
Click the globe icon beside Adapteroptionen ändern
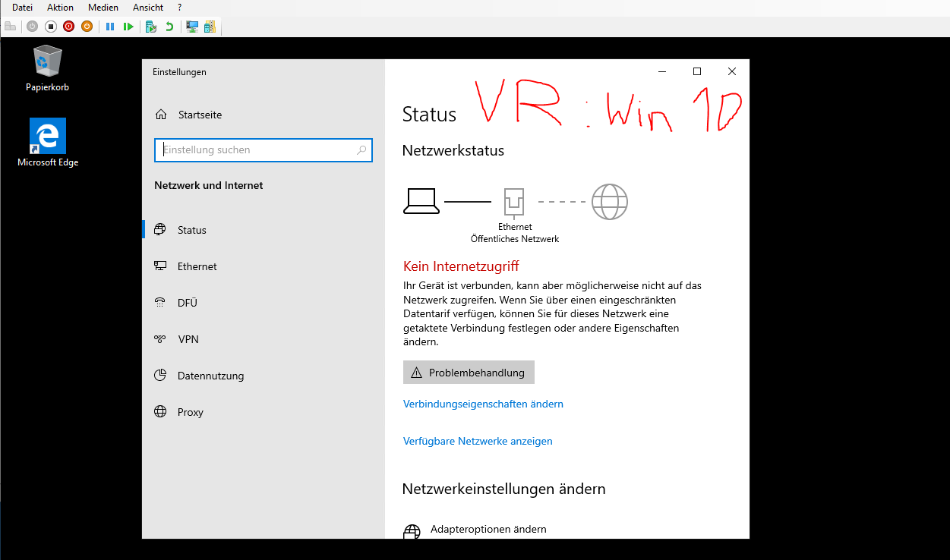[412, 532]
